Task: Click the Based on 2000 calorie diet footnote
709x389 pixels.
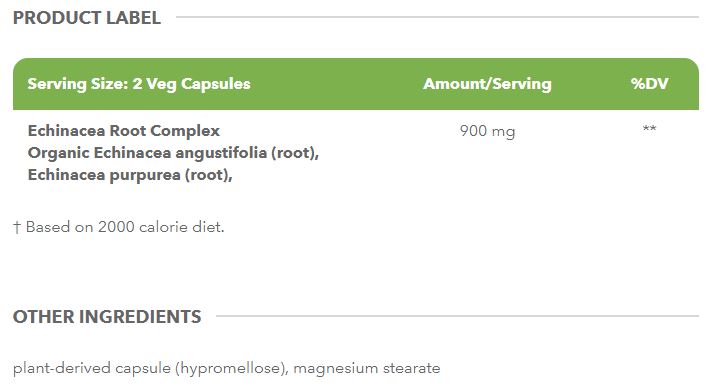Action: coord(125,227)
